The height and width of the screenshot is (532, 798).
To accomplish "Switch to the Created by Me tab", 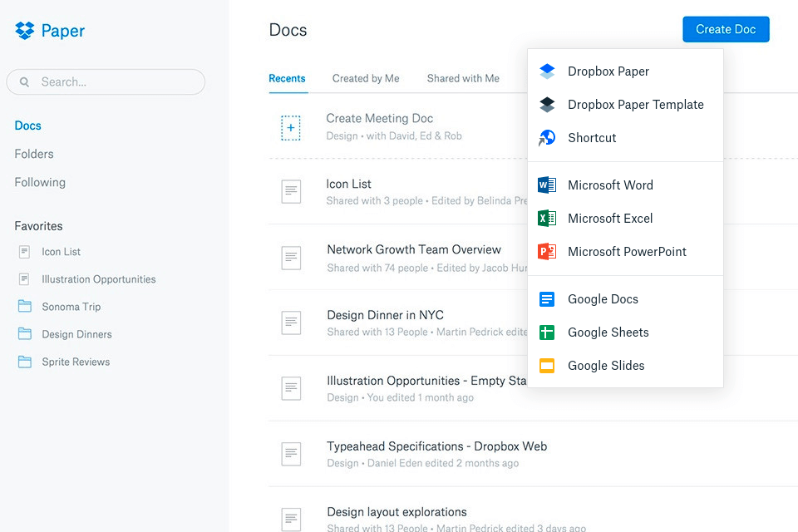I will click(366, 78).
